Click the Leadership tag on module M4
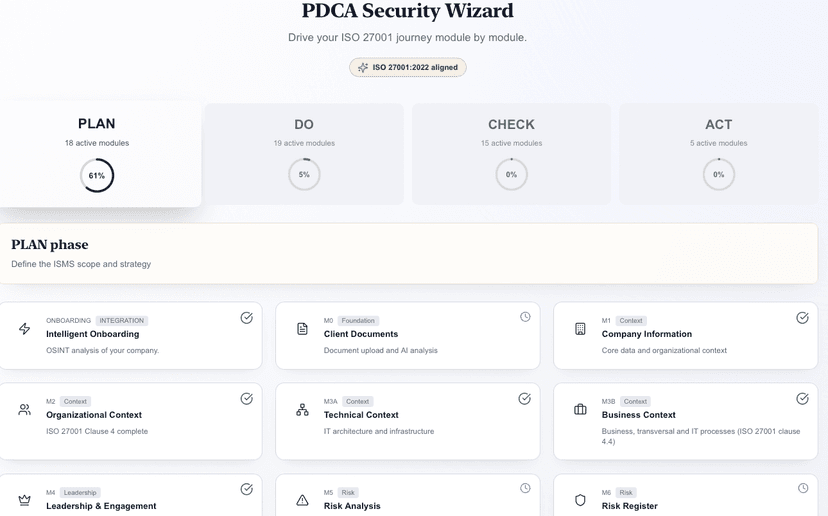828x516 pixels. [x=80, y=493]
